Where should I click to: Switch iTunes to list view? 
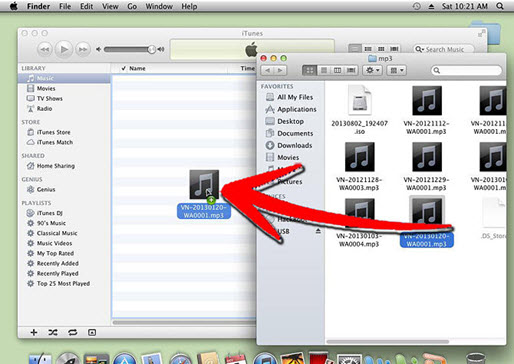pyautogui.click(x=355, y=49)
